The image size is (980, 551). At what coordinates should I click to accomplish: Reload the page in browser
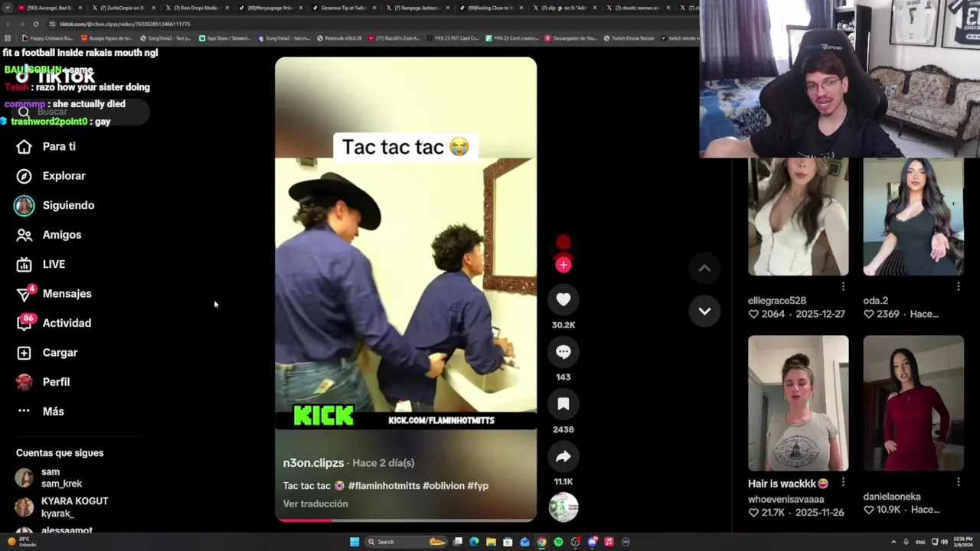tap(35, 24)
